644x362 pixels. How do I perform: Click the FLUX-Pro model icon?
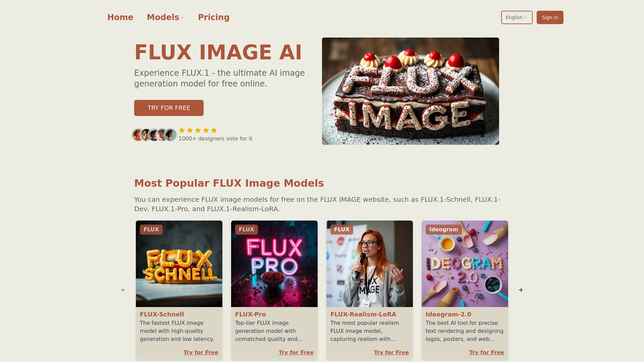[x=274, y=263]
